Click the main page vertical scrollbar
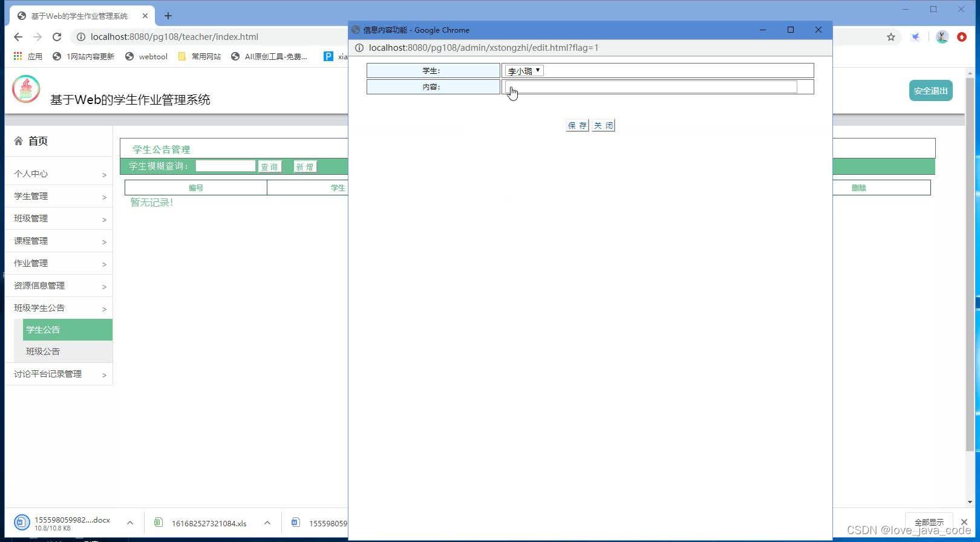This screenshot has height=542, width=980. click(970, 263)
